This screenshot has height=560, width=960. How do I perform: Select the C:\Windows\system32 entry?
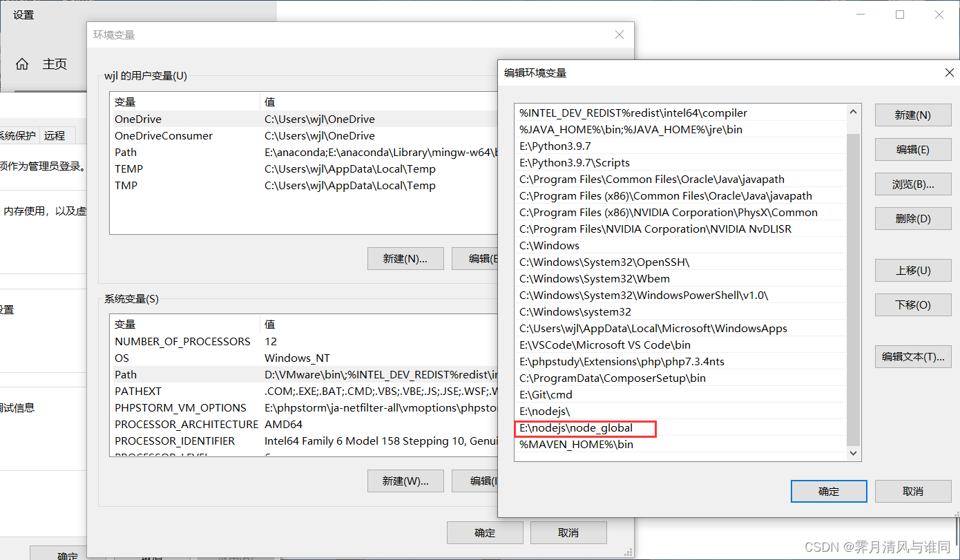click(681, 312)
